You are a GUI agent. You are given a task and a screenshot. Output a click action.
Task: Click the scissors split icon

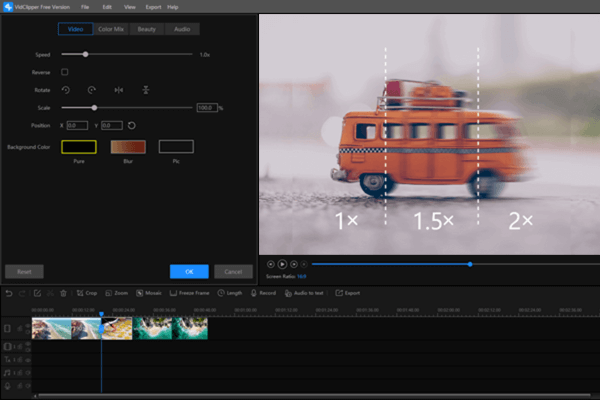(50, 293)
